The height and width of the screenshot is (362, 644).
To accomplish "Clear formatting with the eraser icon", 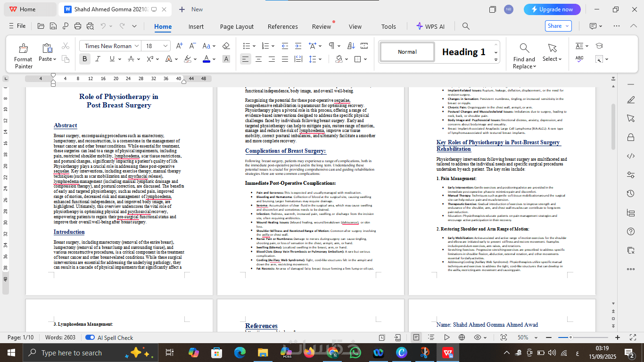I will pos(226,46).
